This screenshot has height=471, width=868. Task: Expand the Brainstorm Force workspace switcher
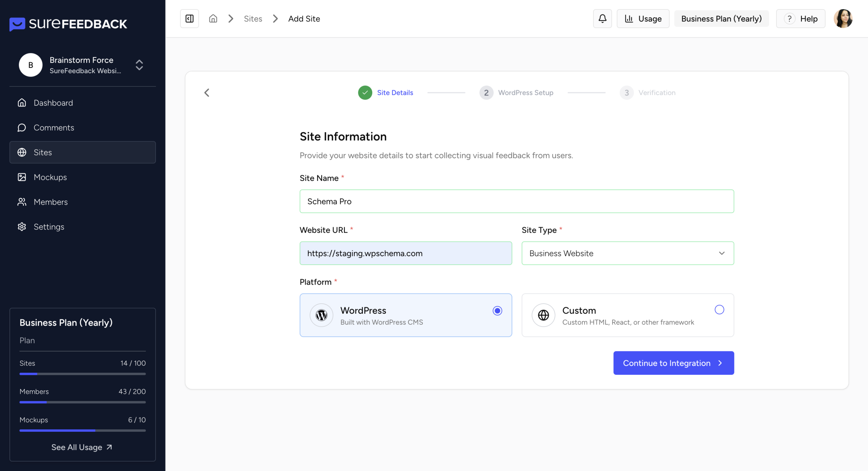(x=139, y=65)
